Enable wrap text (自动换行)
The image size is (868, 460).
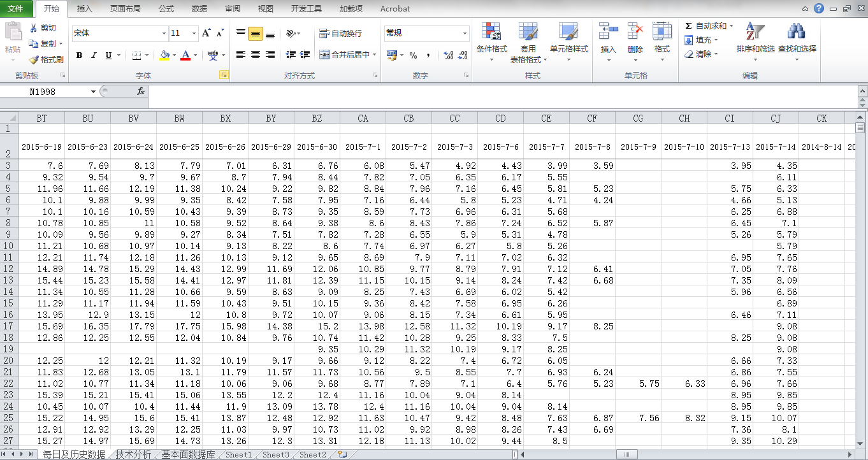340,33
